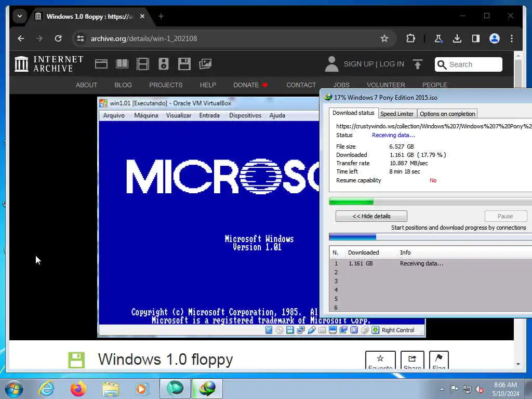532x399 pixels.
Task: Launch Firefox from the taskbar
Action: coord(78,389)
